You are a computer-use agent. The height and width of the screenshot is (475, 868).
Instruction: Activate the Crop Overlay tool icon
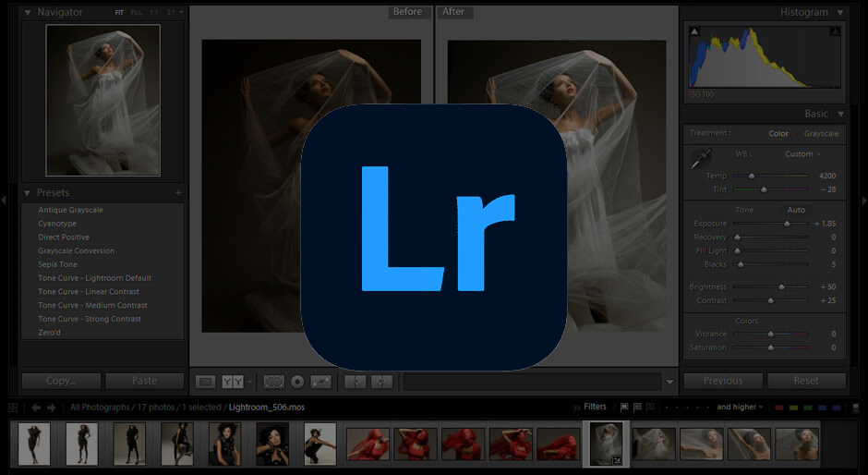pos(273,382)
